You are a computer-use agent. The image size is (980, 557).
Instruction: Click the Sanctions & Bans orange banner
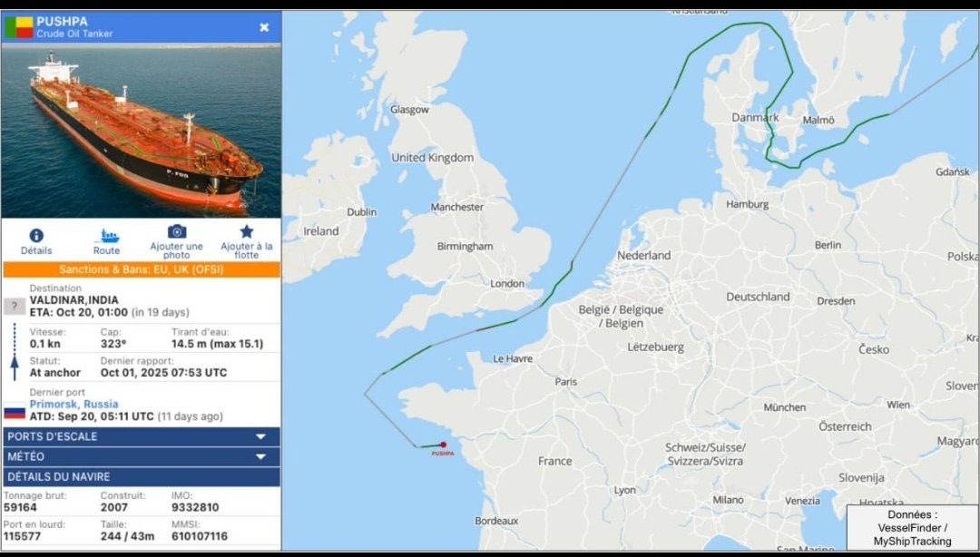(142, 269)
